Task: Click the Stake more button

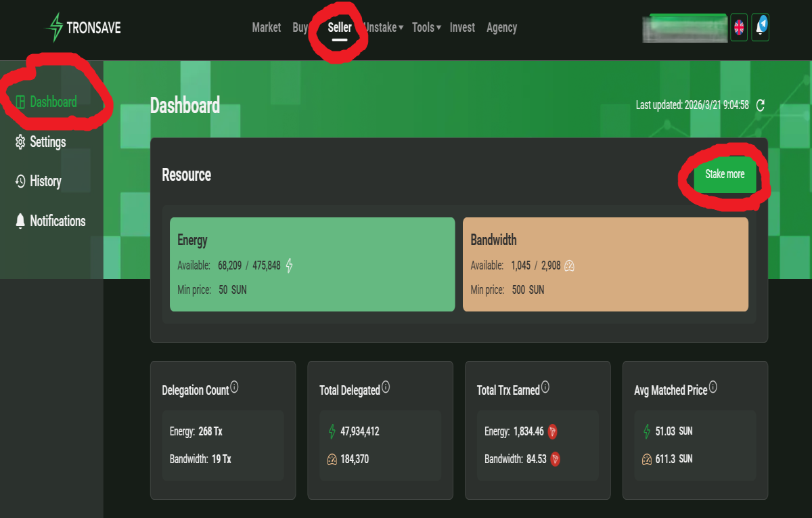Action: point(725,174)
